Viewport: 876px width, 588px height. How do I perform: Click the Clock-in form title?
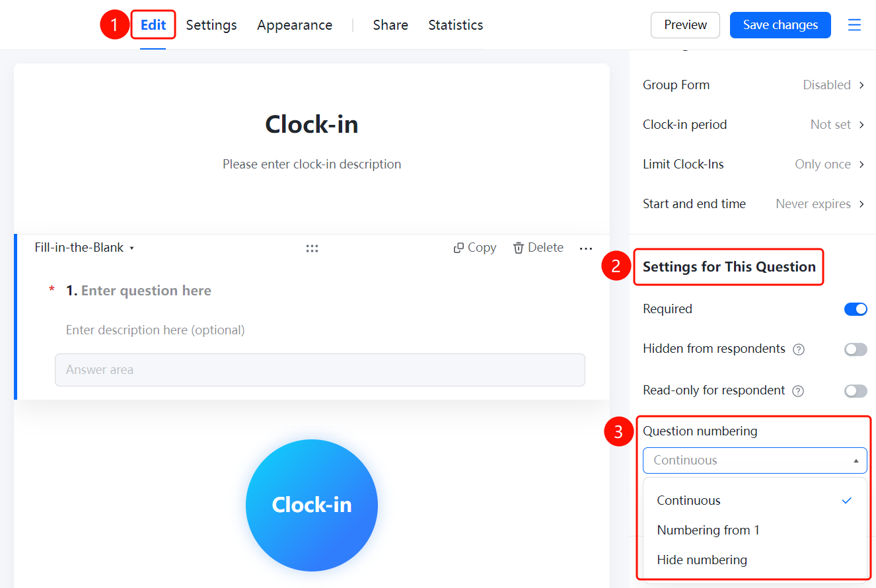(x=312, y=124)
